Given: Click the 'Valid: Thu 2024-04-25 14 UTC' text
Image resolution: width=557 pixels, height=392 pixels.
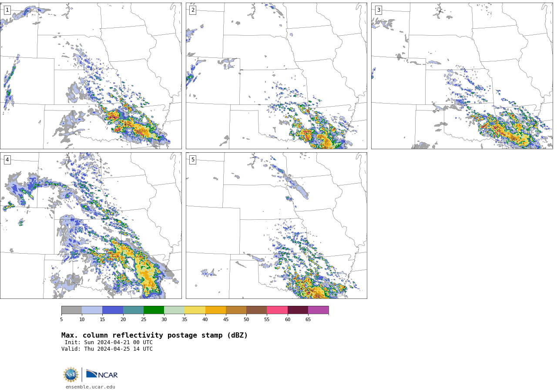Looking at the screenshot, I should [107, 349].
